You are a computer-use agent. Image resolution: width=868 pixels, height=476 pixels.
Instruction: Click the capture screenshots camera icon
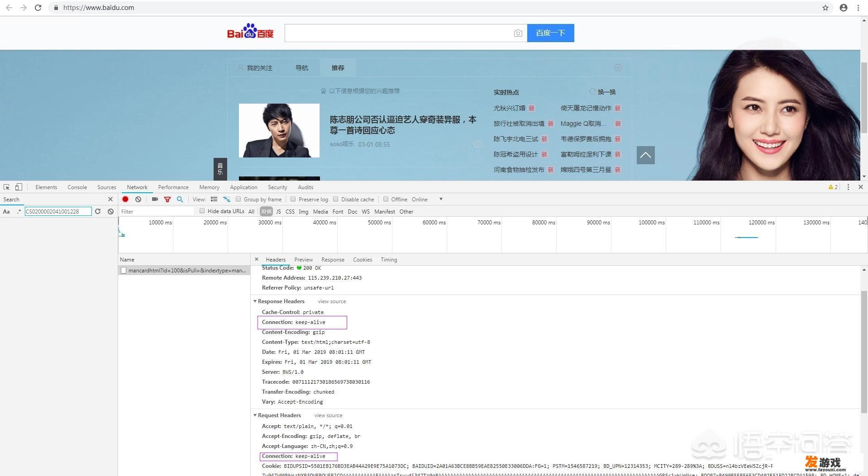tap(155, 199)
